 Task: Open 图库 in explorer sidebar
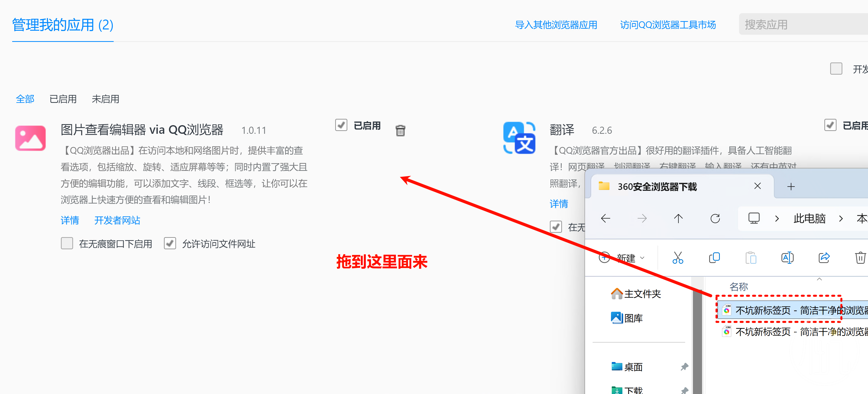pos(627,318)
